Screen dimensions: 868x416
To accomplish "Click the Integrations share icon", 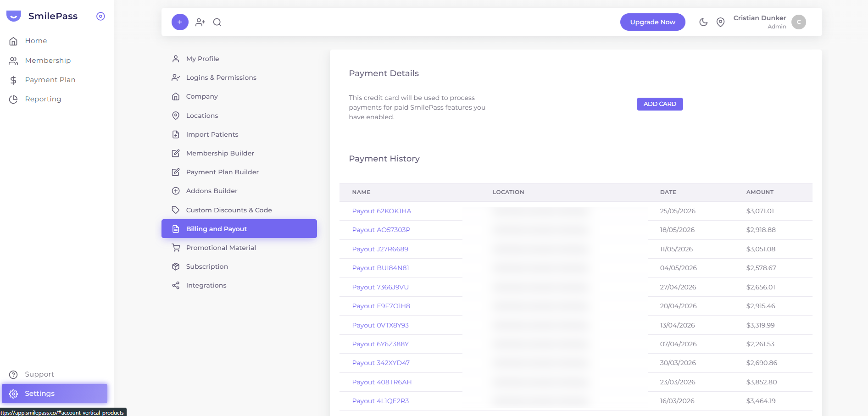I will pyautogui.click(x=176, y=285).
